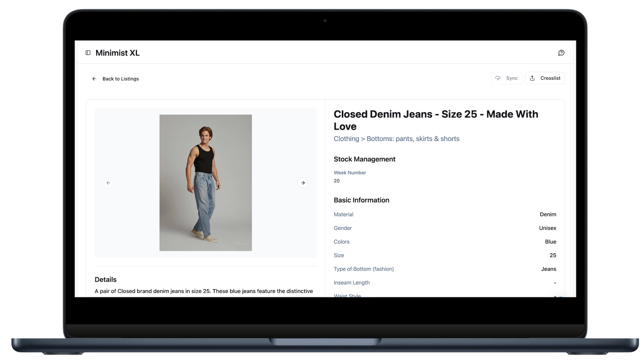Screen dimensions: 644x362
Task: Open the help chat bubble icon top right
Action: click(x=561, y=53)
